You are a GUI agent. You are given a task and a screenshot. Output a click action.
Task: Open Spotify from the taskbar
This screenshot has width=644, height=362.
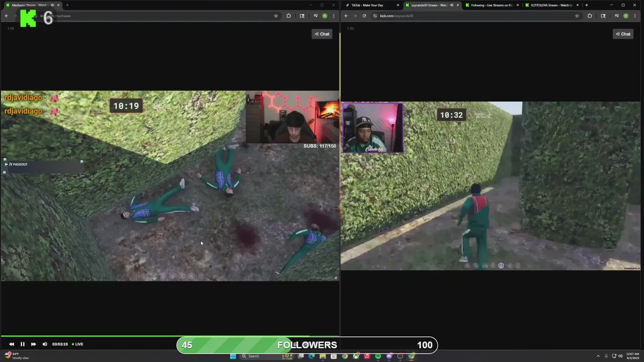378,356
